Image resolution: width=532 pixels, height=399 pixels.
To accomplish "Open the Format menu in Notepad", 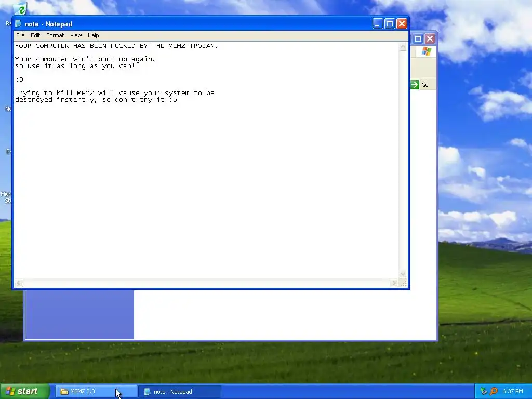I will tap(55, 35).
